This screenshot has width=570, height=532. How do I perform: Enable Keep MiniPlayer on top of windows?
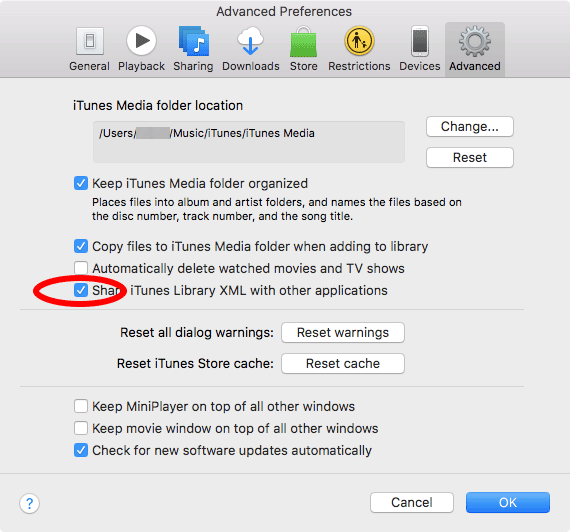pyautogui.click(x=81, y=406)
